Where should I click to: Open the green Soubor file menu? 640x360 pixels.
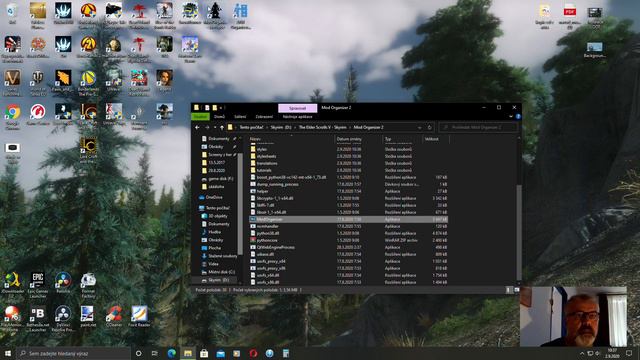(x=200, y=116)
